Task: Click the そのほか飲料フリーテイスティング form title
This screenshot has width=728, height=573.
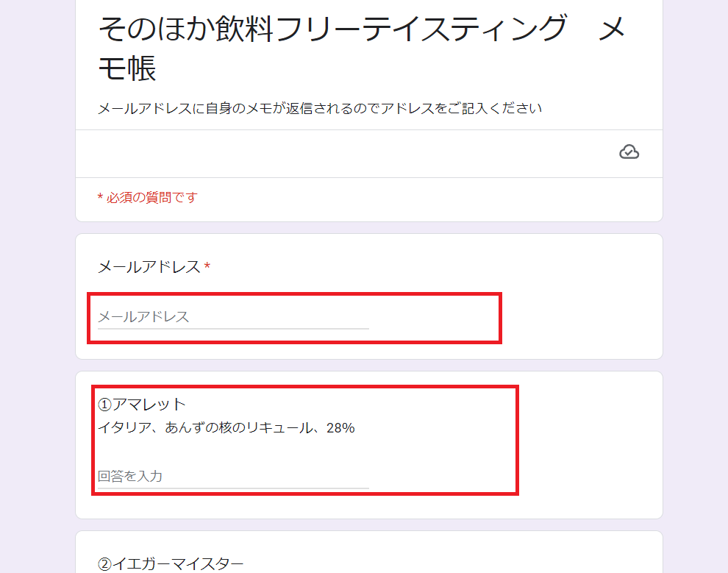Action: pos(332,29)
